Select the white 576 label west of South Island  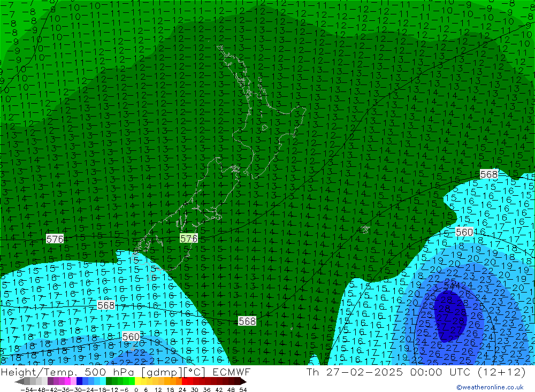55,239
